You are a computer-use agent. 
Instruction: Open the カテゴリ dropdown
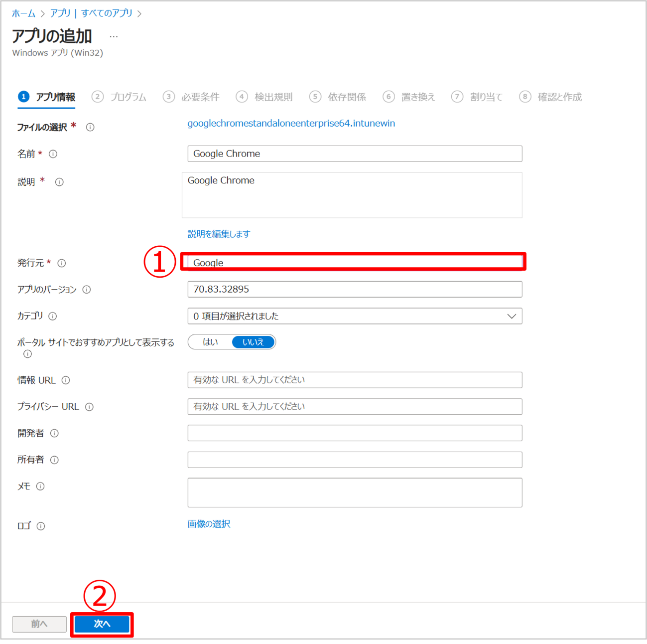(x=355, y=316)
